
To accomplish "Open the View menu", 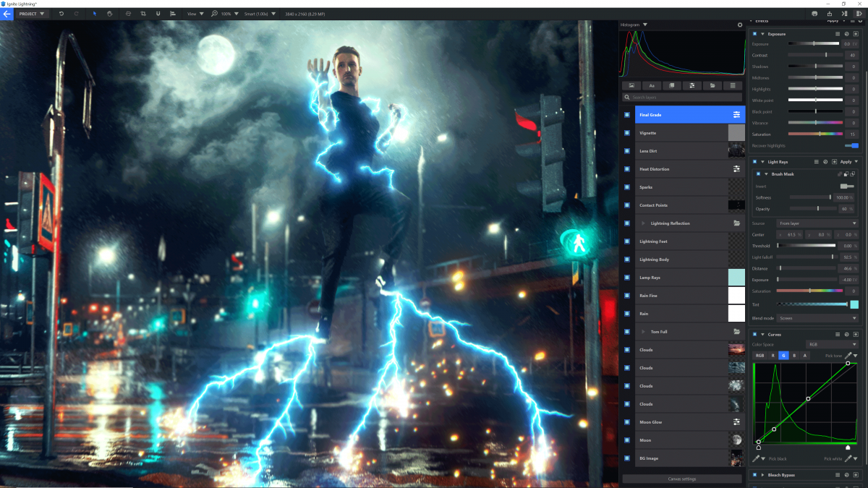I will pos(193,14).
